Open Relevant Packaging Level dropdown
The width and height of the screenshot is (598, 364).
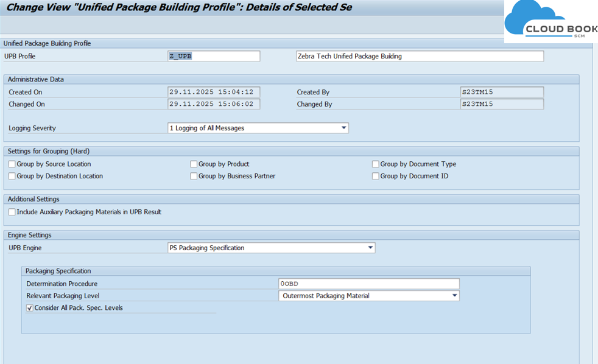tap(454, 296)
